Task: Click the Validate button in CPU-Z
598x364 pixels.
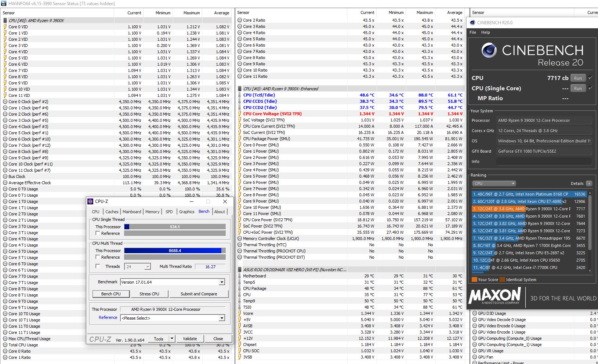Action: [x=190, y=339]
